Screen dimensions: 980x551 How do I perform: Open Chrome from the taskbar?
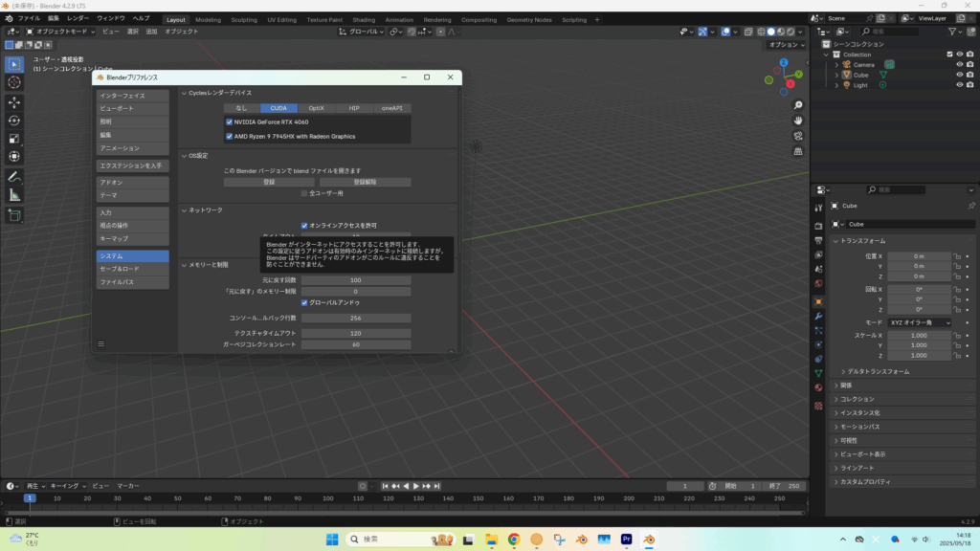(514, 540)
